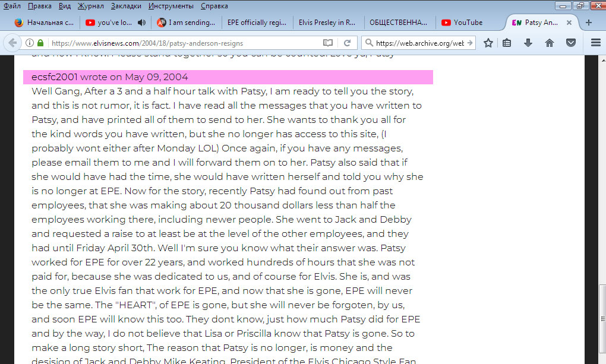The image size is (606, 364).
Task: Open the Правка menu
Action: pos(39,6)
